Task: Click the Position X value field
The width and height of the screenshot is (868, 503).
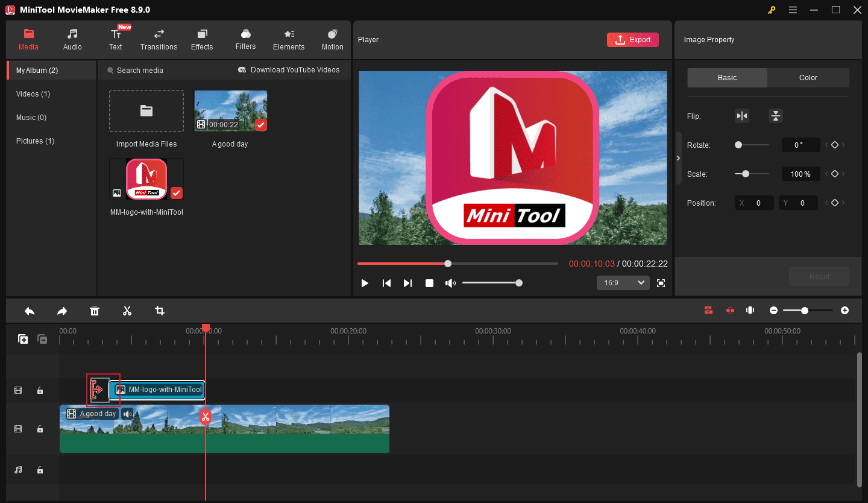Action: (755, 203)
